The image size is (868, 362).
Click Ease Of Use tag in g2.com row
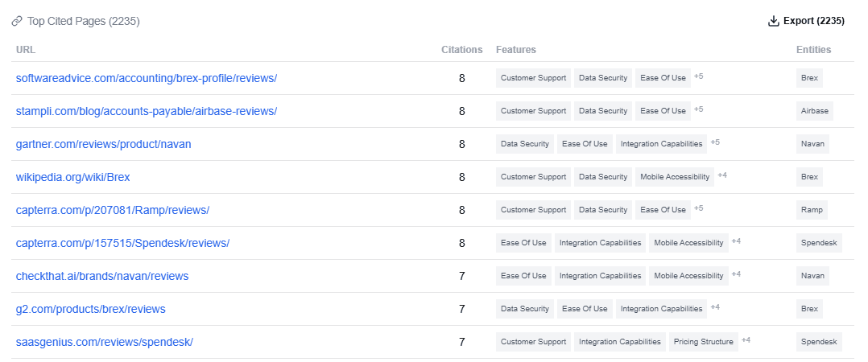[x=585, y=309]
